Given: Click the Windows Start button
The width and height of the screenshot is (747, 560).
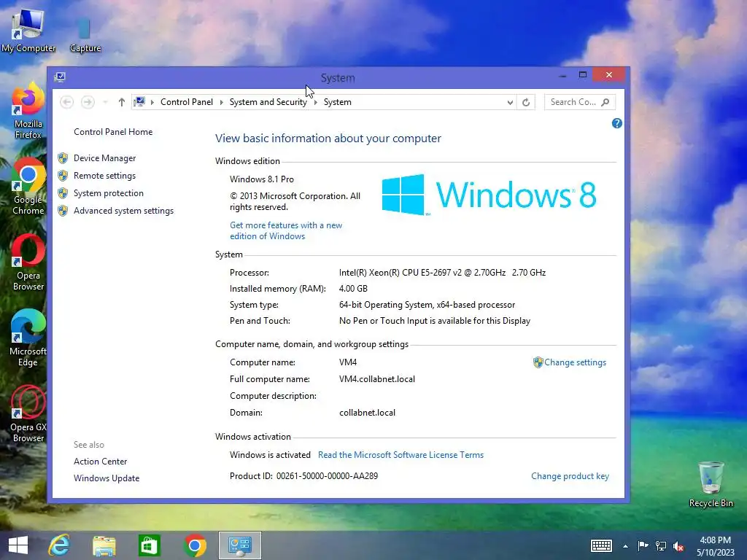Looking at the screenshot, I should [x=18, y=545].
